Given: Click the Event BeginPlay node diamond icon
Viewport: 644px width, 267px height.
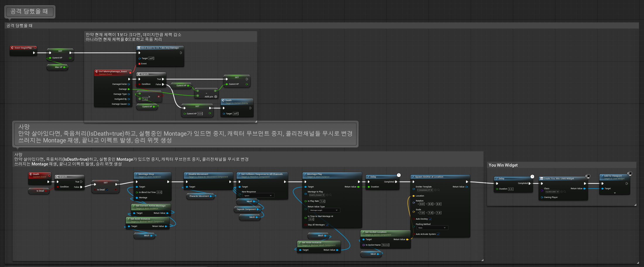Looking at the screenshot, I should pyautogui.click(x=12, y=48).
